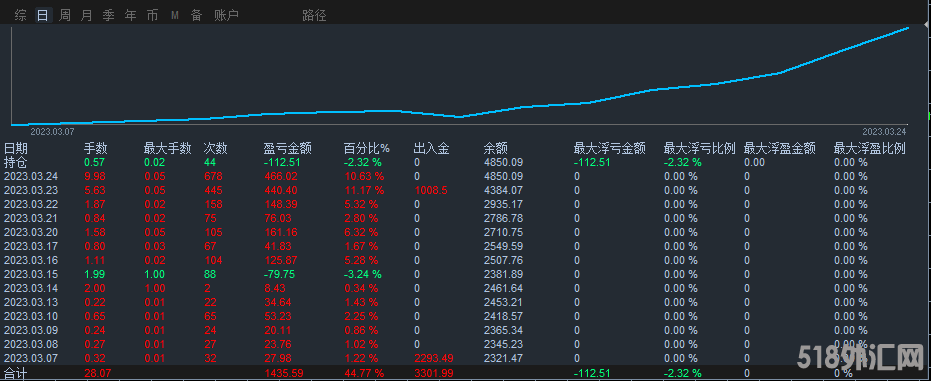Select the 持仓 positions row
The width and height of the screenshot is (931, 381).
point(466,162)
